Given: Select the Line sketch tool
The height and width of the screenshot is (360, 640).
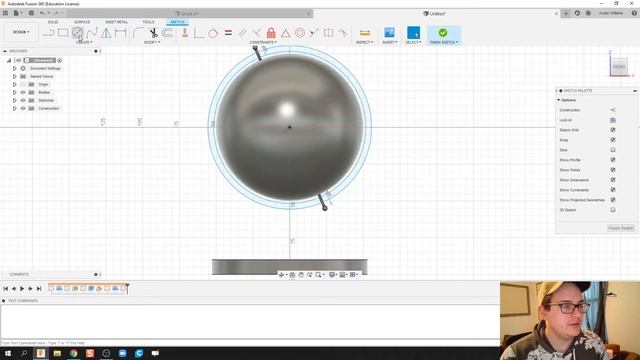Looking at the screenshot, I should pyautogui.click(x=49, y=33).
